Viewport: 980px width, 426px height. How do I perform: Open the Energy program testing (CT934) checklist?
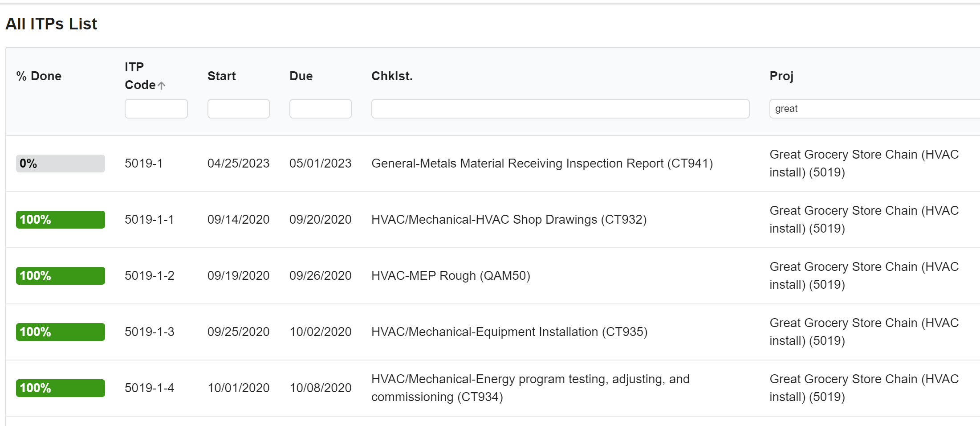point(530,388)
